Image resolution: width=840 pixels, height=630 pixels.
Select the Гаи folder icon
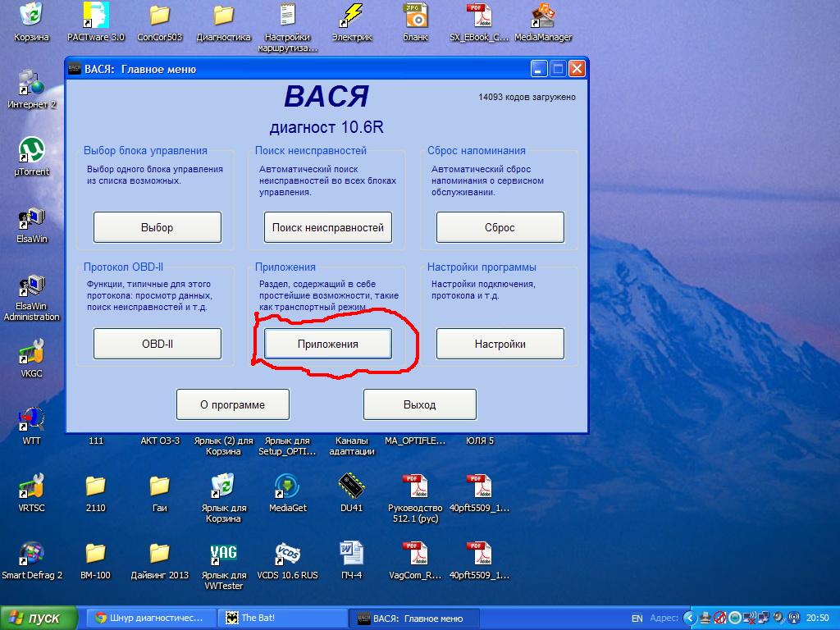pyautogui.click(x=160, y=486)
